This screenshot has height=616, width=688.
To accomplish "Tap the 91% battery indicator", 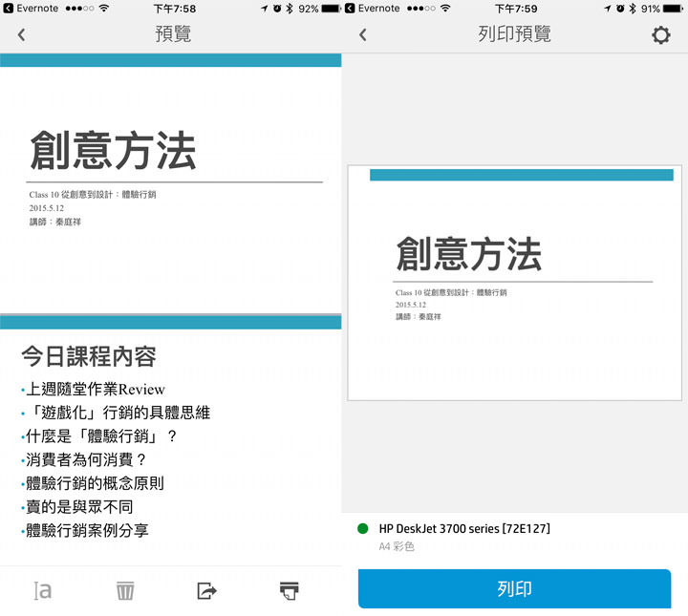I will [x=659, y=9].
